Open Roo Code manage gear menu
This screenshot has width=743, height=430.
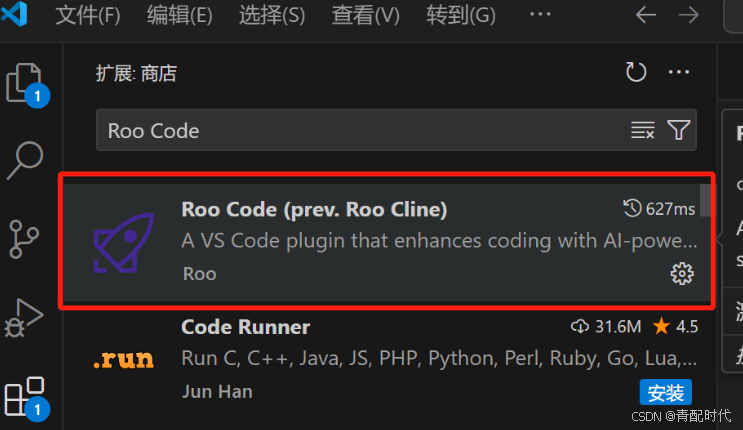[x=682, y=274]
